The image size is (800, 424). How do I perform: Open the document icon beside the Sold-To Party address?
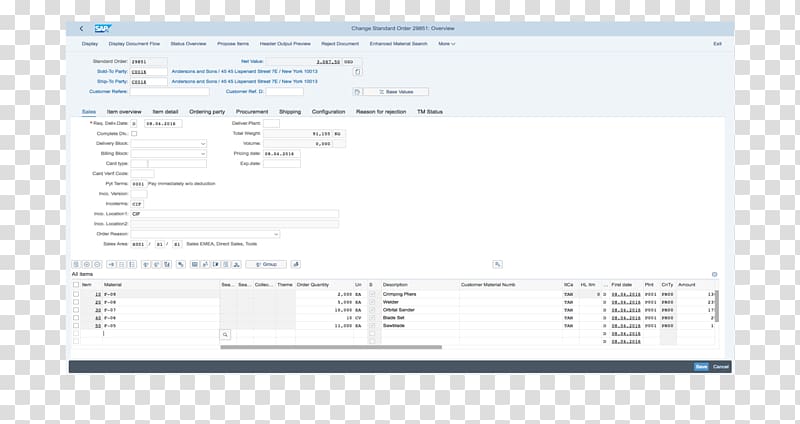pos(357,71)
